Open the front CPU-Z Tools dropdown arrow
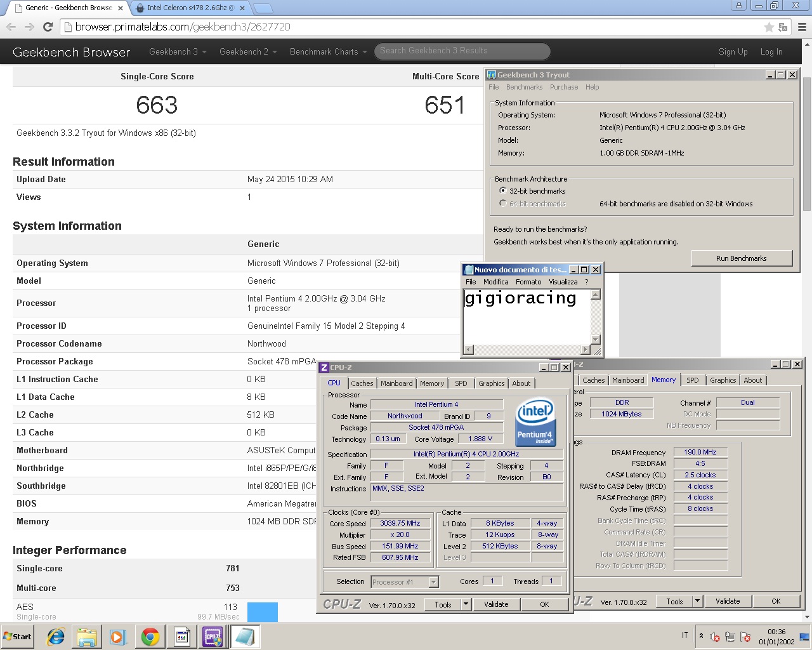The image size is (812, 650). click(x=466, y=604)
